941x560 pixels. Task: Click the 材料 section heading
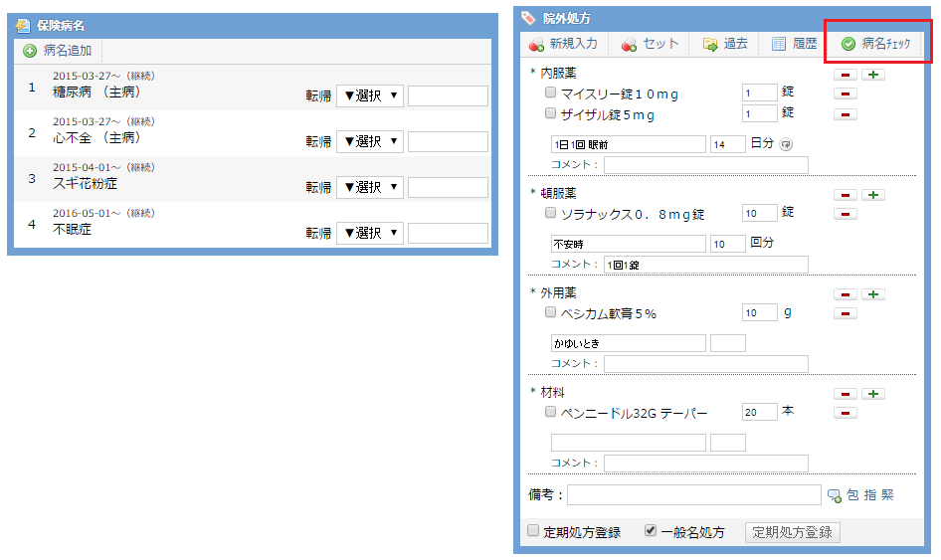coord(552,393)
